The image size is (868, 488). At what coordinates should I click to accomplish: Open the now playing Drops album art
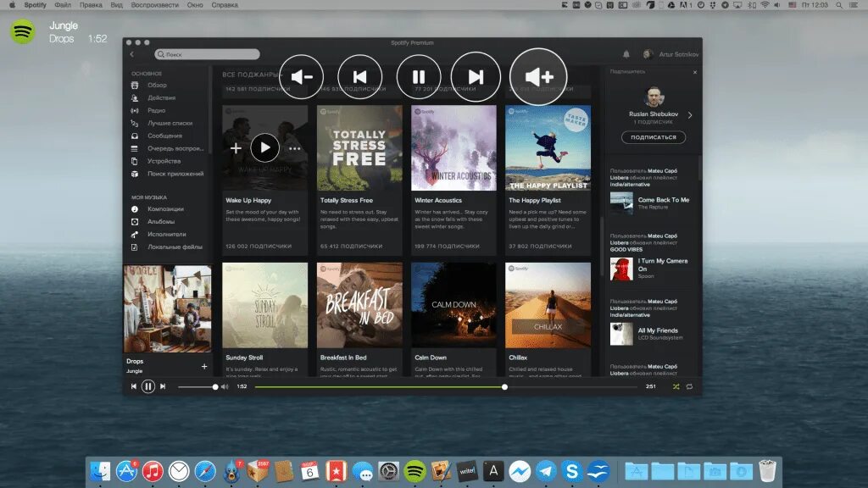(x=167, y=308)
